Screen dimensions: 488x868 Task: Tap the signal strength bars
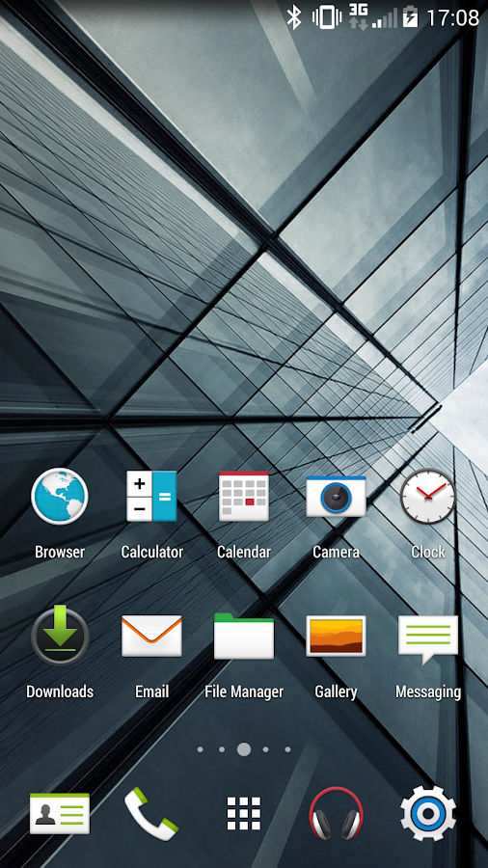[385, 18]
